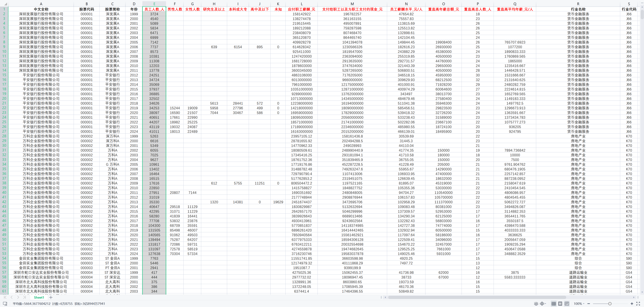Select the Sheet1 tab
Image resolution: width=644 pixels, height=307 pixels.
click(39, 297)
